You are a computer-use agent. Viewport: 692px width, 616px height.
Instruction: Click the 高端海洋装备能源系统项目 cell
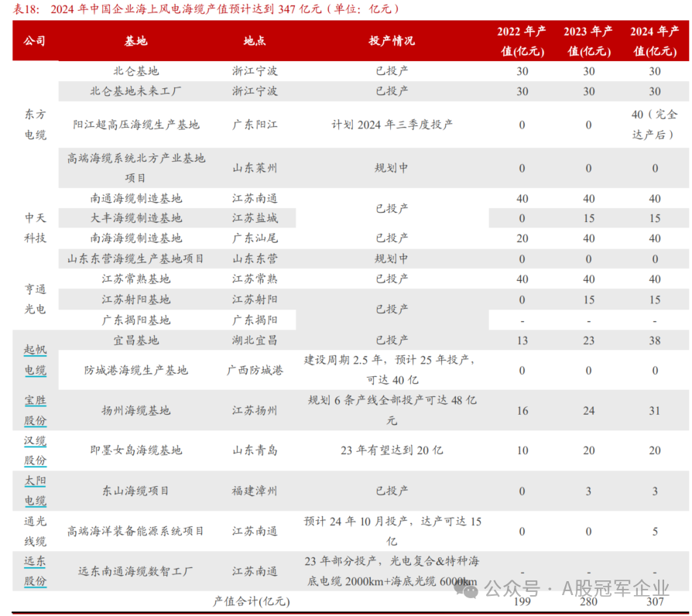[136, 531]
